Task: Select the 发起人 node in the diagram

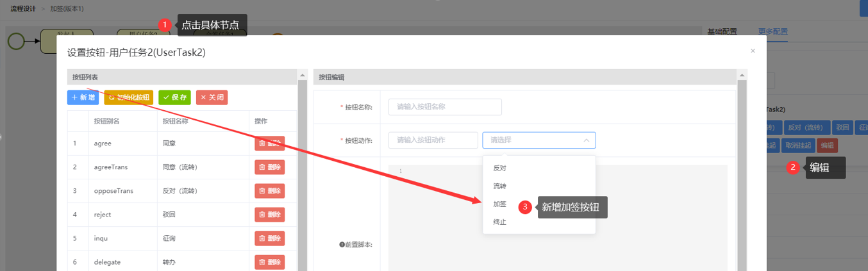Action: tap(67, 40)
